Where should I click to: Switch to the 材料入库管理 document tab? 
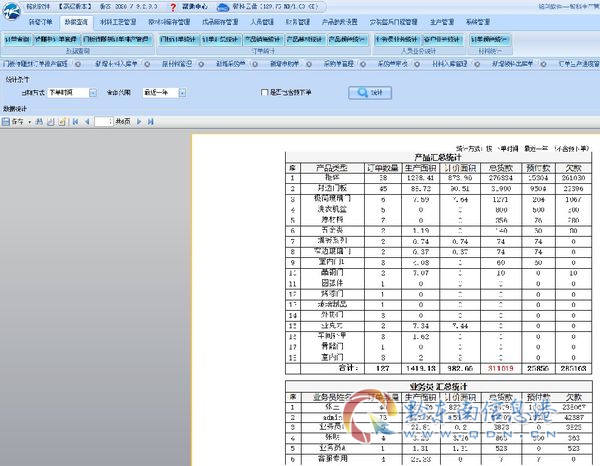coord(450,64)
